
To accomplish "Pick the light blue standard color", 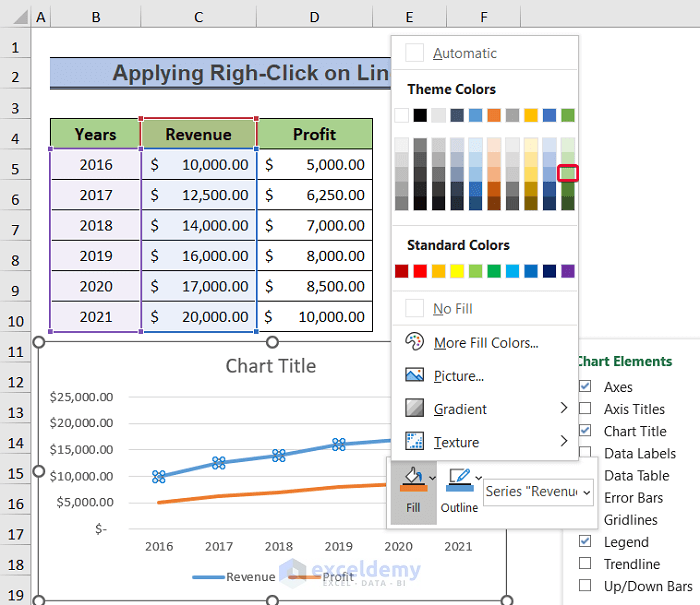I will [512, 271].
